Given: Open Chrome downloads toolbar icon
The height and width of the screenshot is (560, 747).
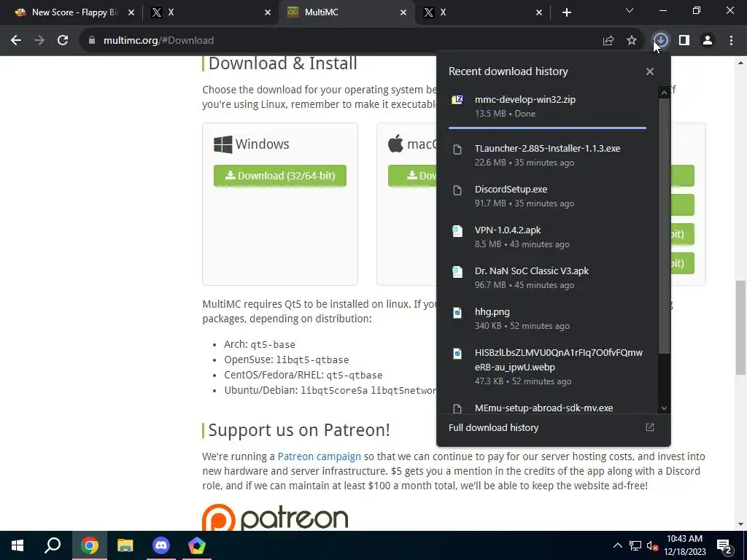Looking at the screenshot, I should coord(660,41).
